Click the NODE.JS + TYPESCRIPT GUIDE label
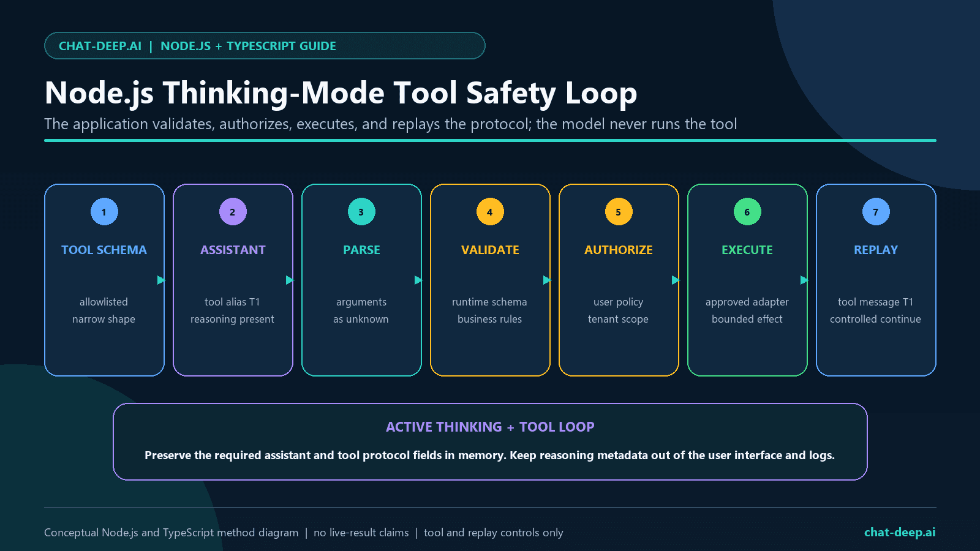The height and width of the screenshot is (551, 980). click(248, 46)
